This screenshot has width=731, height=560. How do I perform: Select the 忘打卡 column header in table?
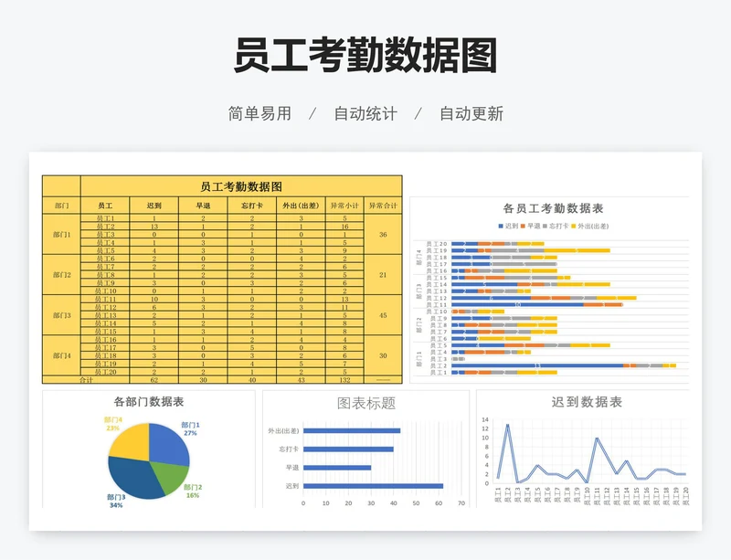[x=252, y=206]
